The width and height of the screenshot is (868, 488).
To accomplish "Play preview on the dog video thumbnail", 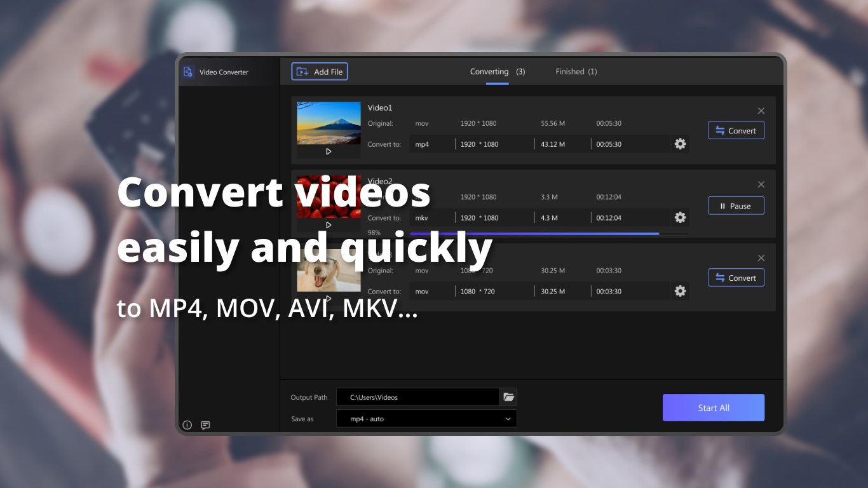I will pyautogui.click(x=329, y=299).
